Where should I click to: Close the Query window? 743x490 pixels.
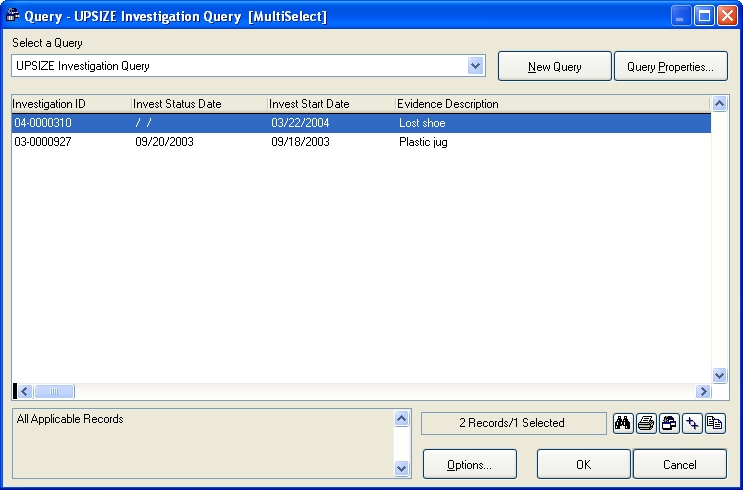727,16
